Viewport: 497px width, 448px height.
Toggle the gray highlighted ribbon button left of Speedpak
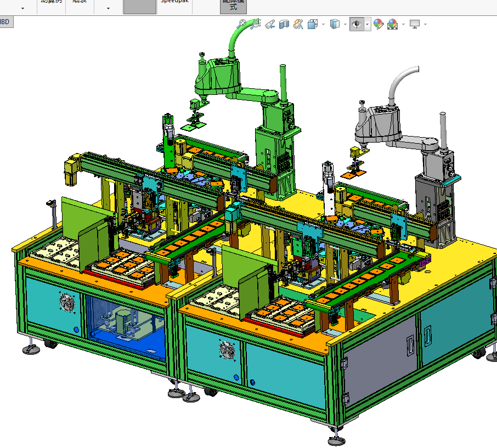[140, 7]
